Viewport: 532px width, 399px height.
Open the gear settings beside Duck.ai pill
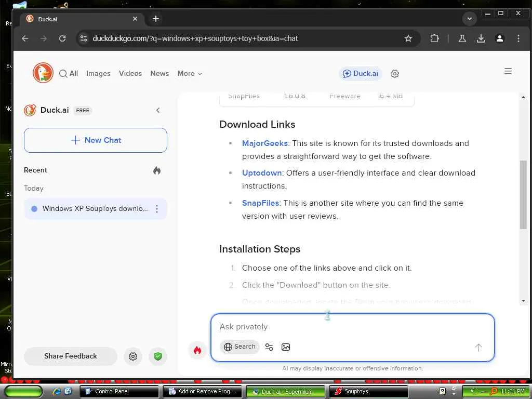click(395, 74)
